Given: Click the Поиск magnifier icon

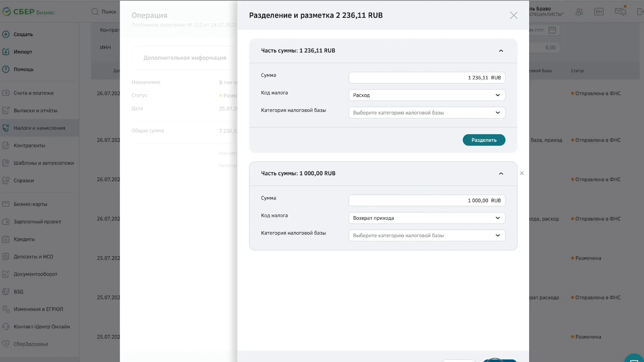Looking at the screenshot, I should tap(95, 12).
